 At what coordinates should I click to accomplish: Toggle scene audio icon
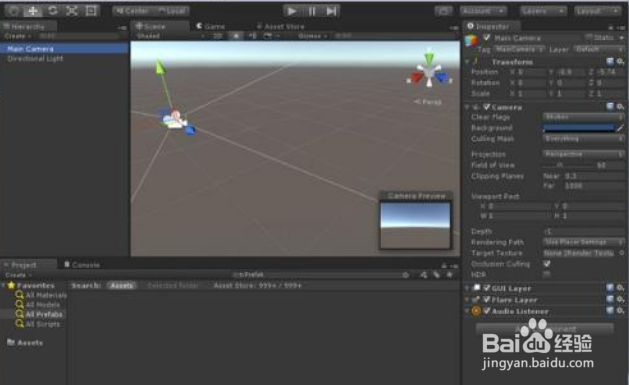253,36
